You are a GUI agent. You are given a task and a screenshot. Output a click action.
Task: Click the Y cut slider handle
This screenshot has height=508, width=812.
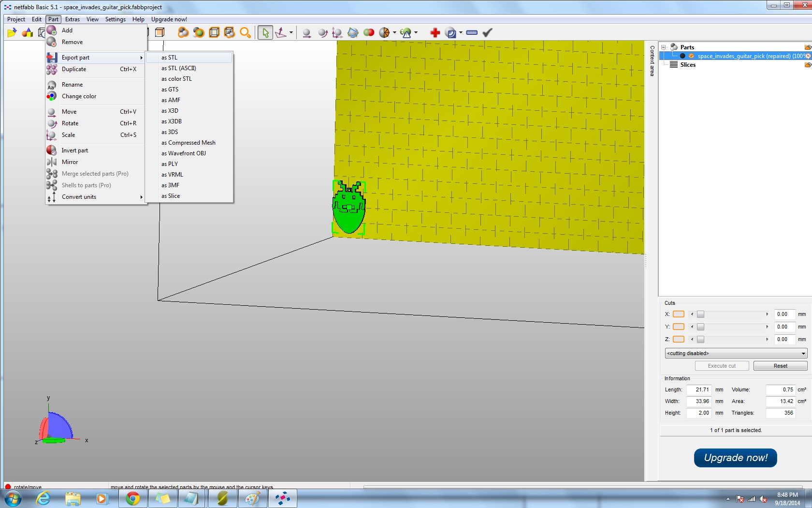coord(700,327)
